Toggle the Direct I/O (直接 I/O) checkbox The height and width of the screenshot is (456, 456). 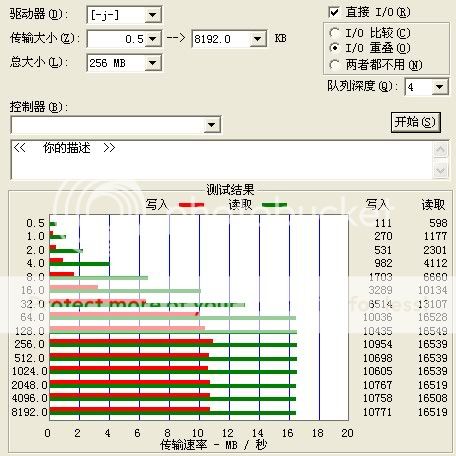[x=334, y=13]
